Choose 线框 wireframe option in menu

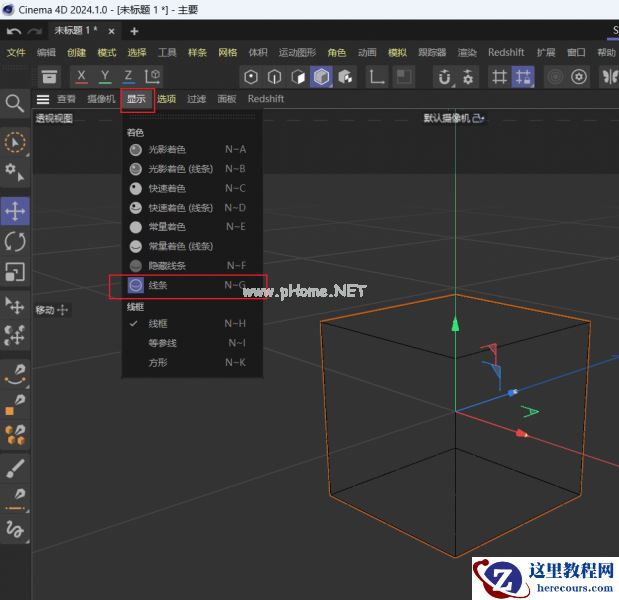tap(158, 324)
